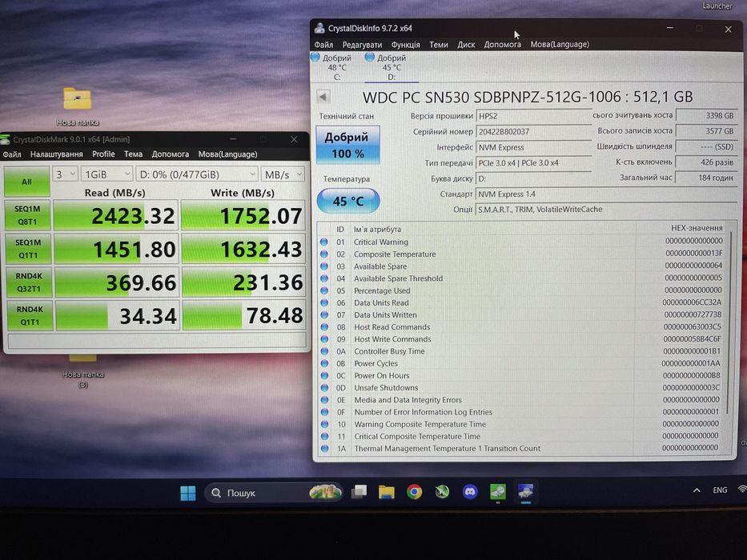Open Функція menu in CrystalDiskInfo

[x=405, y=44]
